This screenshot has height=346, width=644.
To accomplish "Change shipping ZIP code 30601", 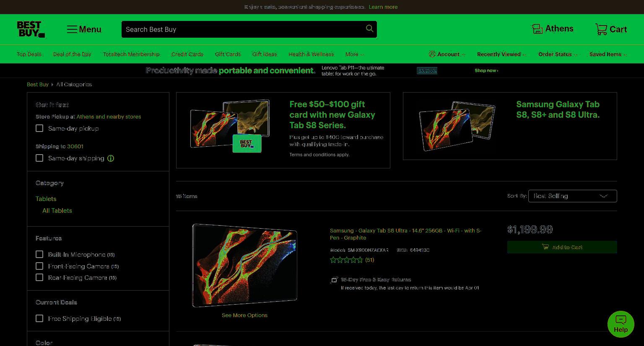I will point(75,147).
